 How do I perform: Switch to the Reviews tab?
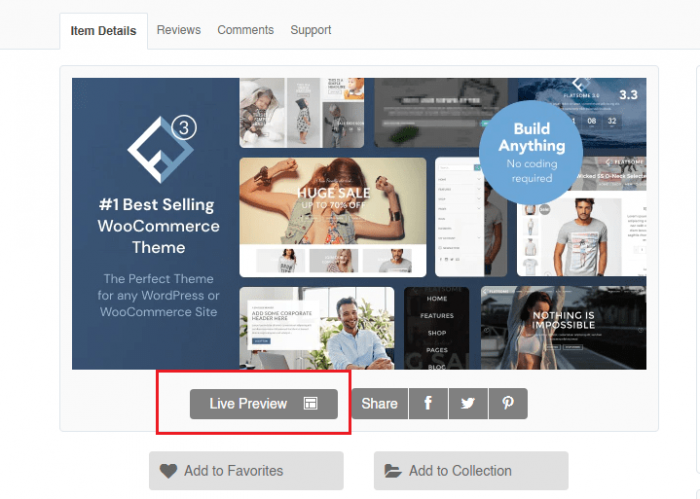pyautogui.click(x=179, y=30)
